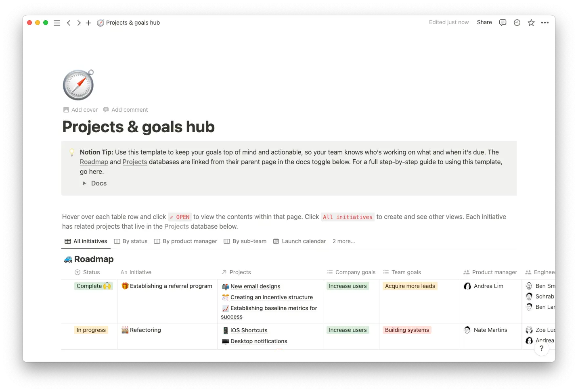Follow the Roadmap link in the tip

pos(94,162)
